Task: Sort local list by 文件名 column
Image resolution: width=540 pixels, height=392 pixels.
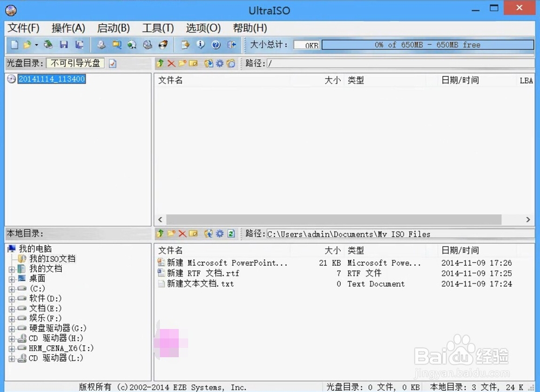Action: (170, 251)
